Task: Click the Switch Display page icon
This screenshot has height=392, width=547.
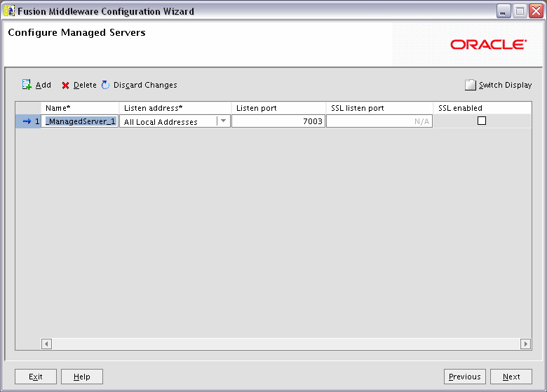Action: tap(471, 85)
